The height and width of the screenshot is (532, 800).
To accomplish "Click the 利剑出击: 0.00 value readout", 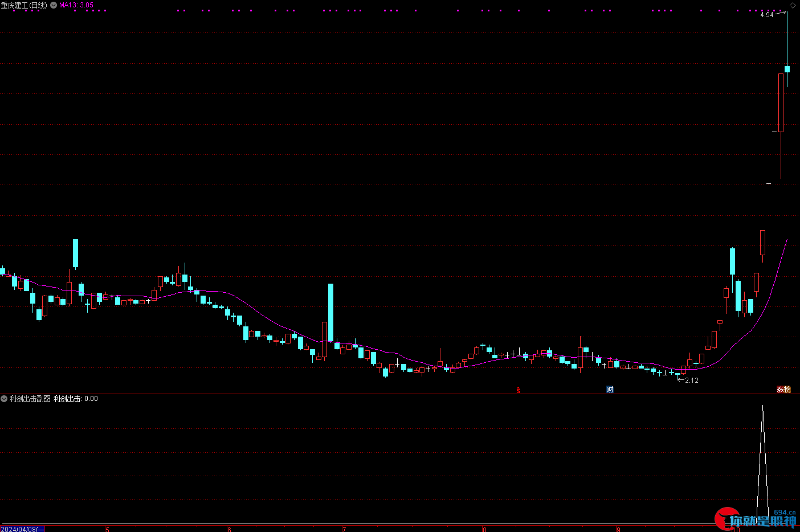I will click(x=76, y=399).
